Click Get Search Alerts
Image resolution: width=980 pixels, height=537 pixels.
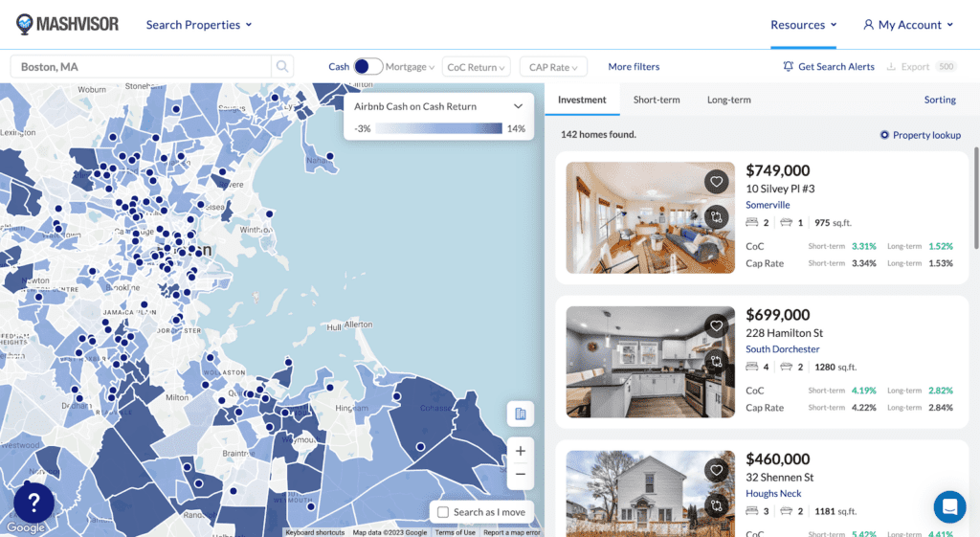(x=828, y=67)
